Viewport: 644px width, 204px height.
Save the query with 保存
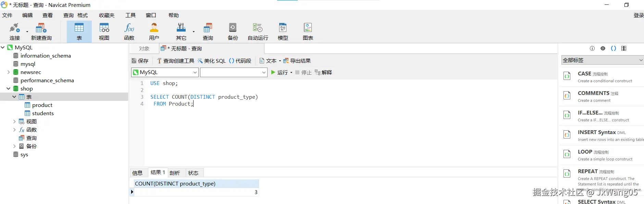pyautogui.click(x=140, y=61)
